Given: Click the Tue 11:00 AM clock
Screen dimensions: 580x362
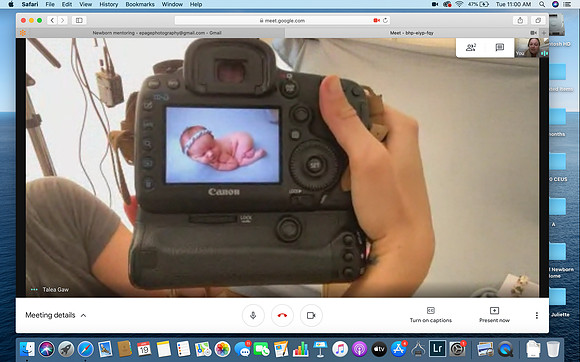Looking at the screenshot, I should click(x=513, y=4).
